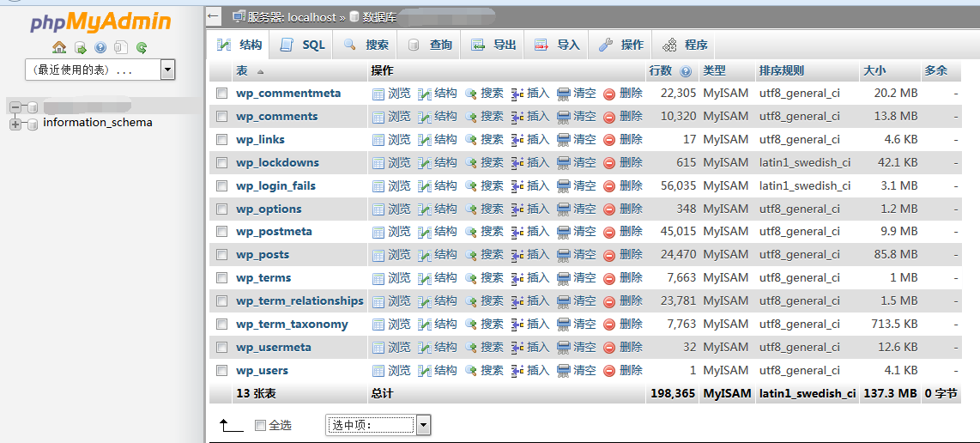Click 服务器: localhost breadcrumb link
The image size is (980, 443).
(292, 17)
